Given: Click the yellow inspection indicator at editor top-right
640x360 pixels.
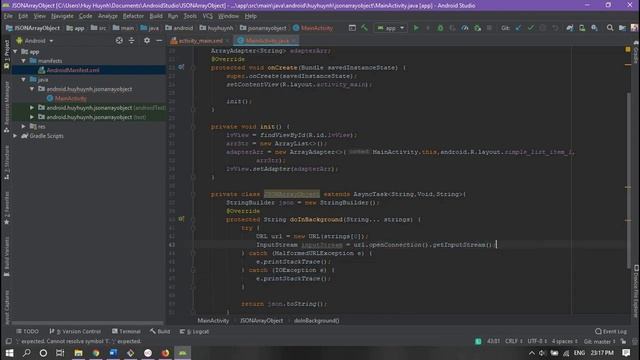Looking at the screenshot, I should tap(628, 49).
